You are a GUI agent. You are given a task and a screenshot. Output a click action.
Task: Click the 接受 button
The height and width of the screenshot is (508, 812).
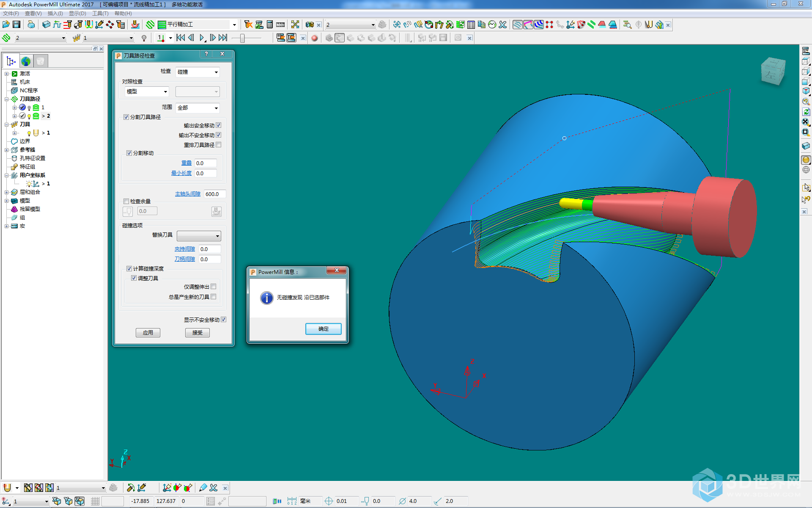click(x=198, y=333)
